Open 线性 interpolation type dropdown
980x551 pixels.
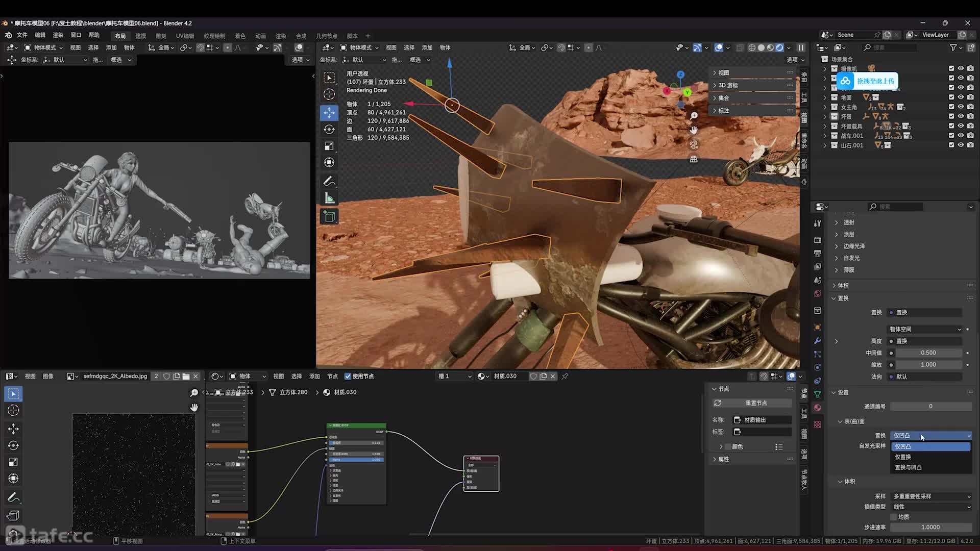pyautogui.click(x=931, y=507)
